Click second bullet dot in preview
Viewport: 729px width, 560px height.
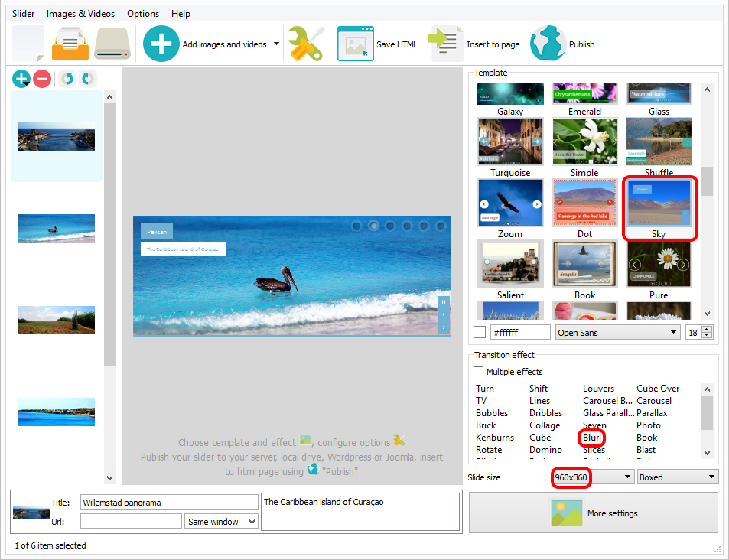coord(373,226)
